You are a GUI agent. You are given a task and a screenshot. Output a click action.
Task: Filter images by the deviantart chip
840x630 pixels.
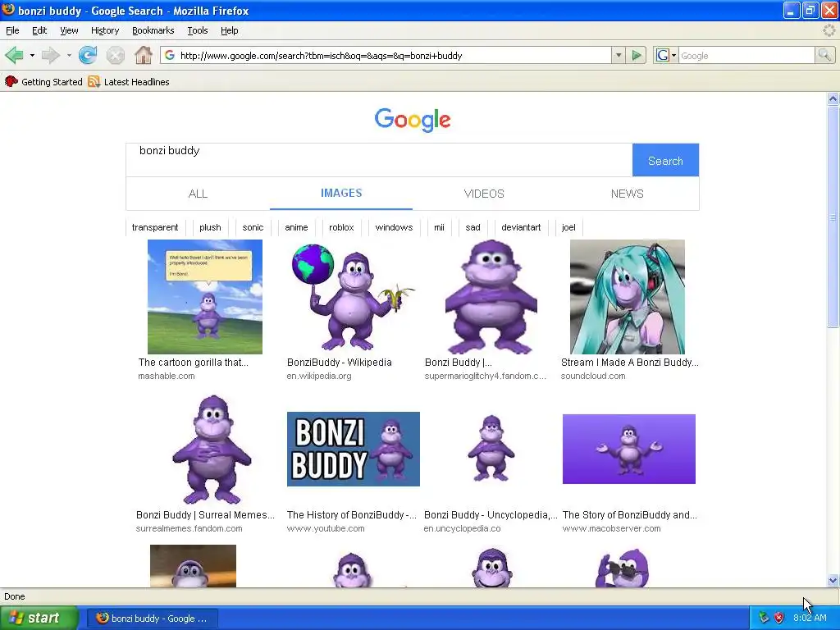click(x=521, y=227)
